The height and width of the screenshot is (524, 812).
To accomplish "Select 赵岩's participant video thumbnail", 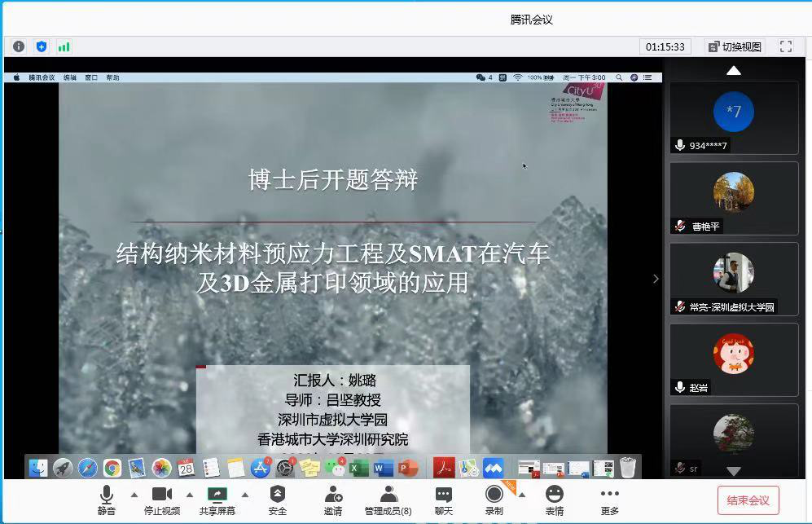I will coord(734,359).
